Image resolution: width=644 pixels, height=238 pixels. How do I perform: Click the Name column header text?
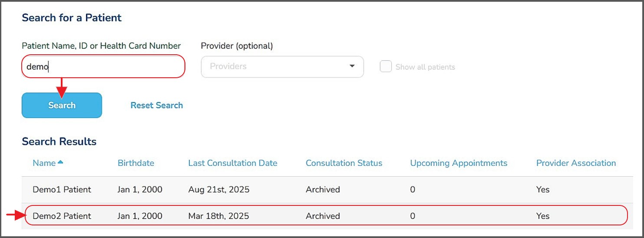point(44,163)
